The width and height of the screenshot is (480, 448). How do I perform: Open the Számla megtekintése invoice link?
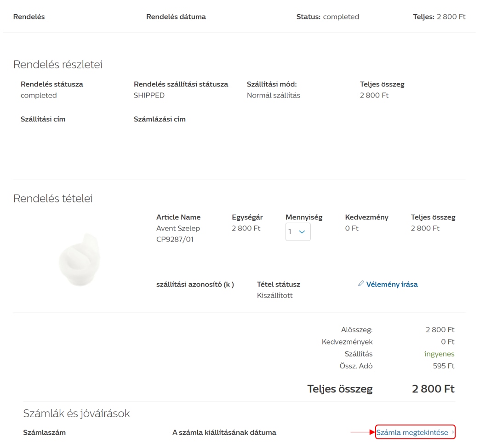tap(412, 432)
